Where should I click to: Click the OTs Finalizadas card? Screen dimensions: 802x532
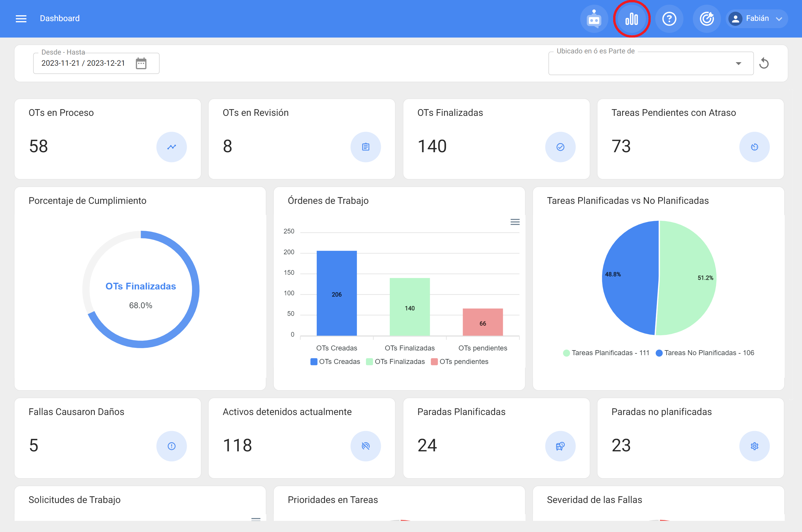click(496, 139)
